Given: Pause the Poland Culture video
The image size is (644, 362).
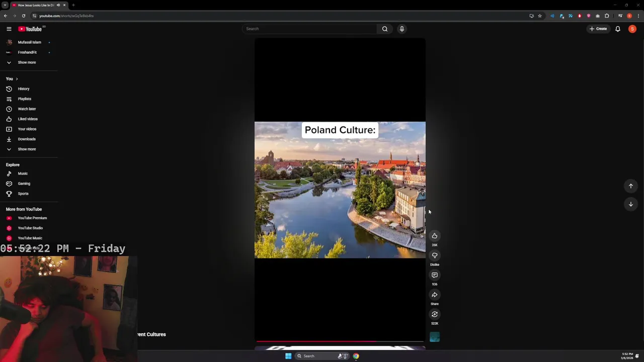Looking at the screenshot, I should (340, 190).
